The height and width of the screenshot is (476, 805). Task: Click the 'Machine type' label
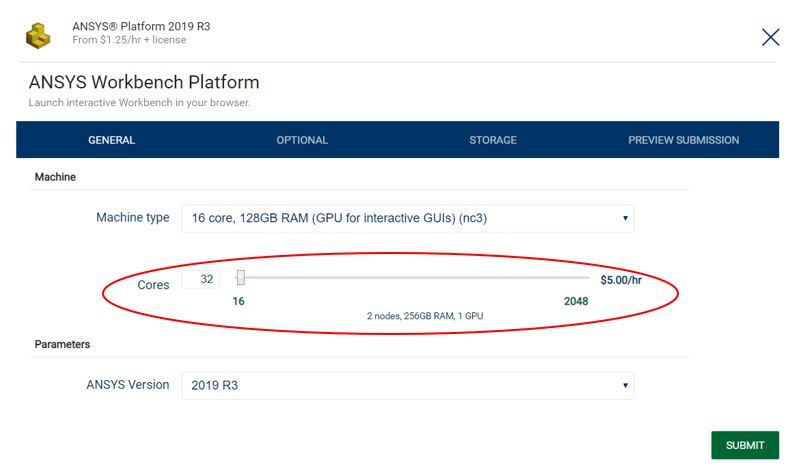132,218
